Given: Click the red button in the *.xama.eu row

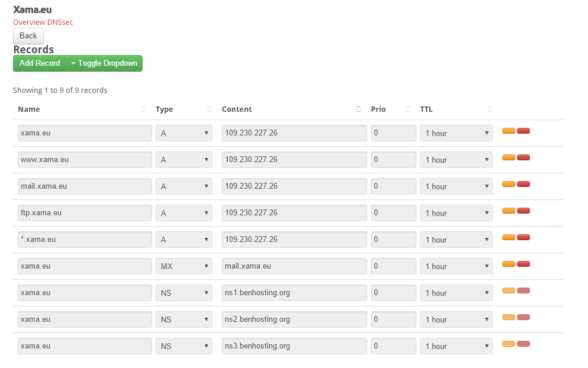Looking at the screenshot, I should coord(523,237).
